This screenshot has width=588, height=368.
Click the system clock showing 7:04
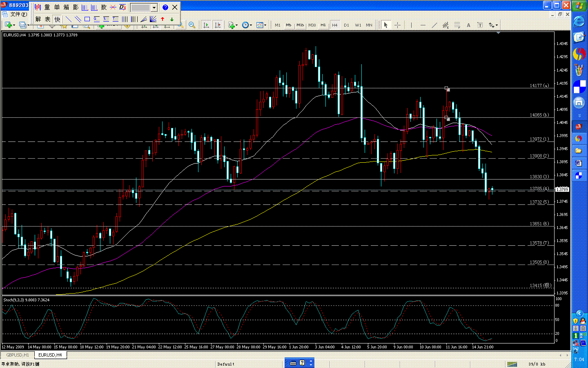(x=579, y=359)
